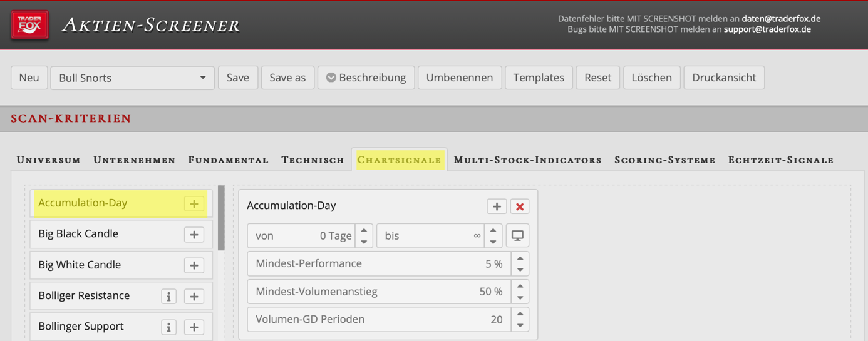The height and width of the screenshot is (341, 868).
Task: Duplicate Accumulation-Day with panel plus icon
Action: (497, 206)
